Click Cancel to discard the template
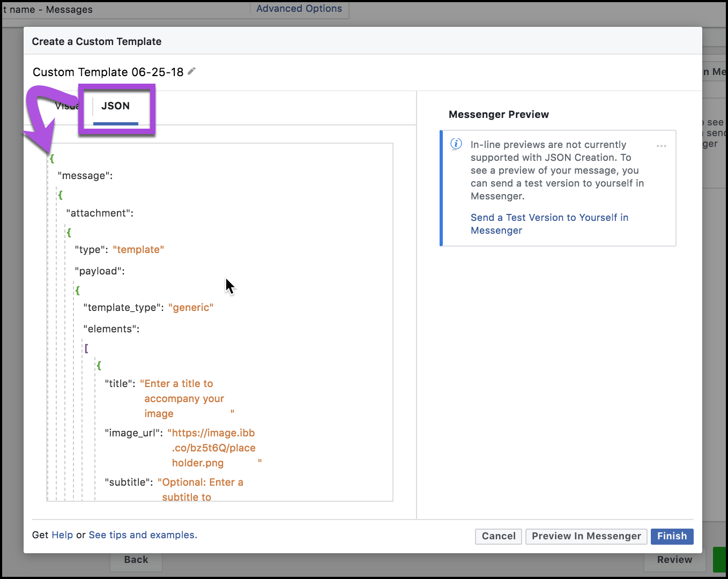 (498, 536)
